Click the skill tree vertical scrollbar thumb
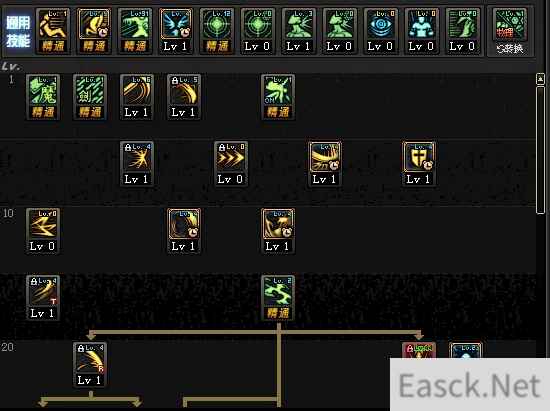The image size is (550, 411). point(540,149)
